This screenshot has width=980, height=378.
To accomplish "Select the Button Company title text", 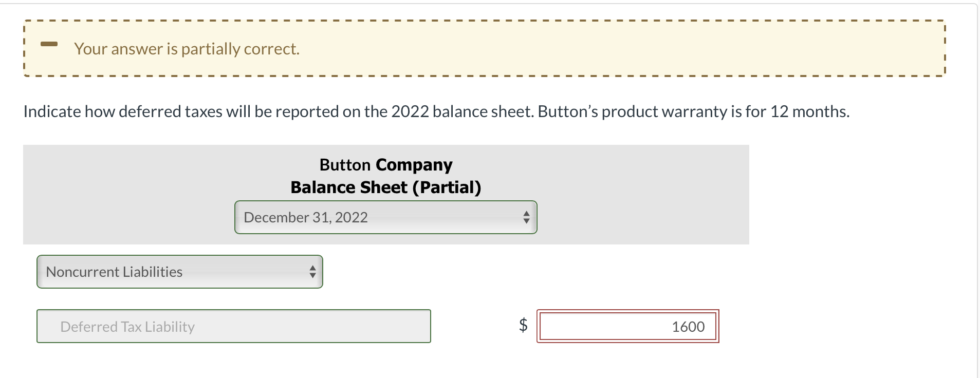I will pyautogui.click(x=385, y=164).
